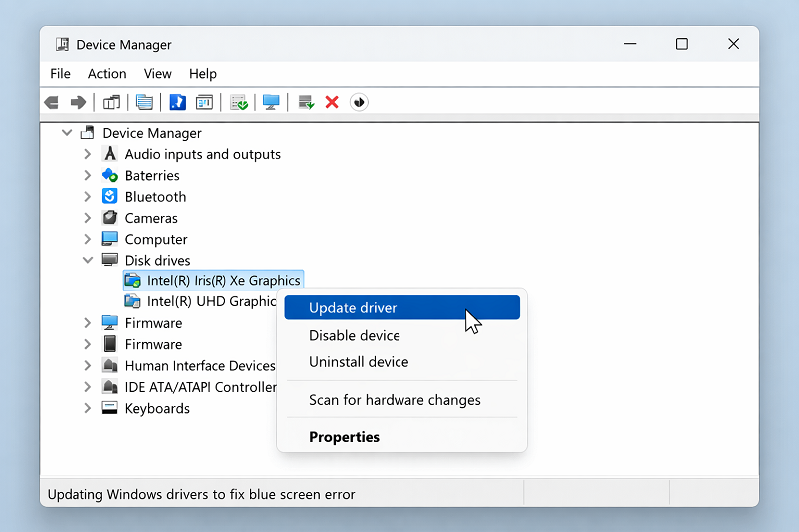This screenshot has width=799, height=532.
Task: Click the Back arrow in the toolbar
Action: [x=52, y=103]
